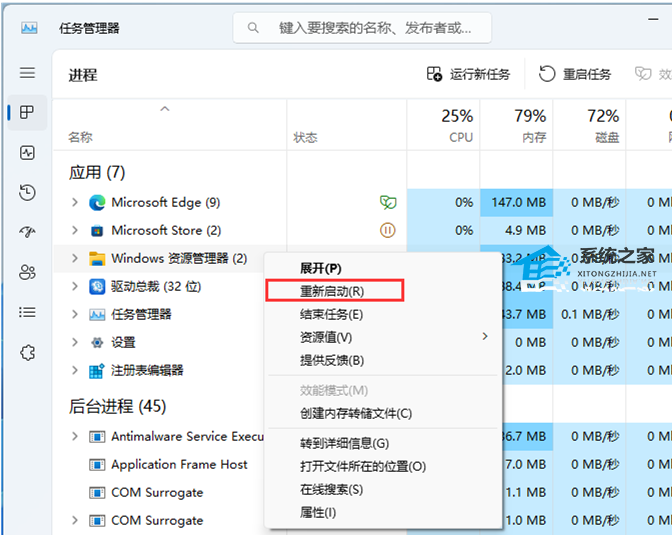Click the Task Manager title bar icon
Viewport: 672px width, 535px height.
pyautogui.click(x=29, y=28)
